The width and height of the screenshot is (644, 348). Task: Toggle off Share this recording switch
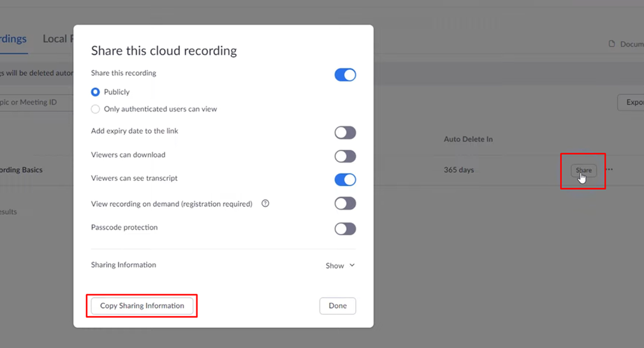345,75
